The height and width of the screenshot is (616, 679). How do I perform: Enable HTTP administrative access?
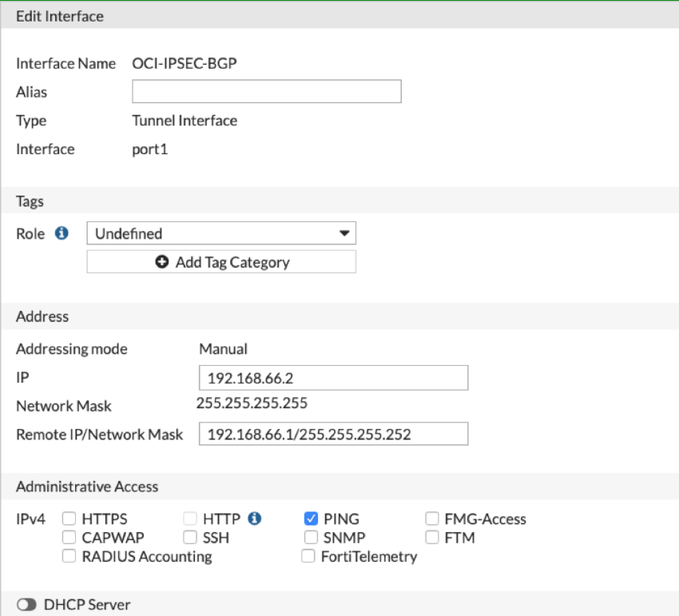click(190, 519)
